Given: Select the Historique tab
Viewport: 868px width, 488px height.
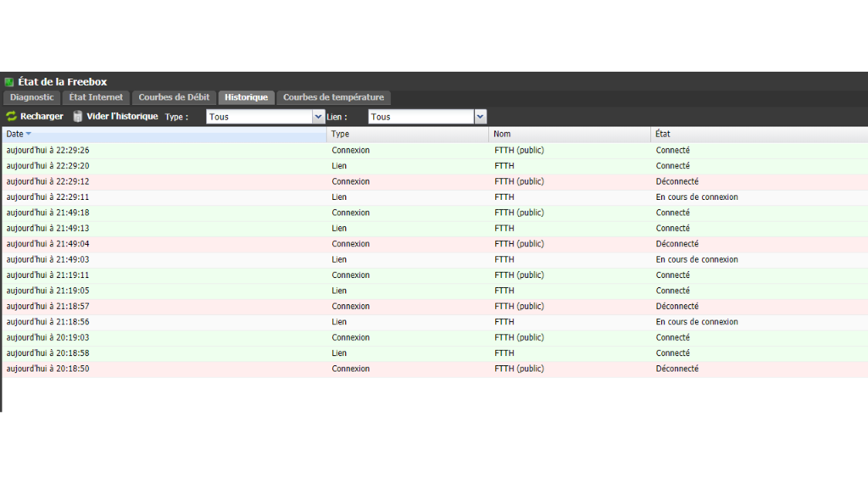Looking at the screenshot, I should click(247, 97).
